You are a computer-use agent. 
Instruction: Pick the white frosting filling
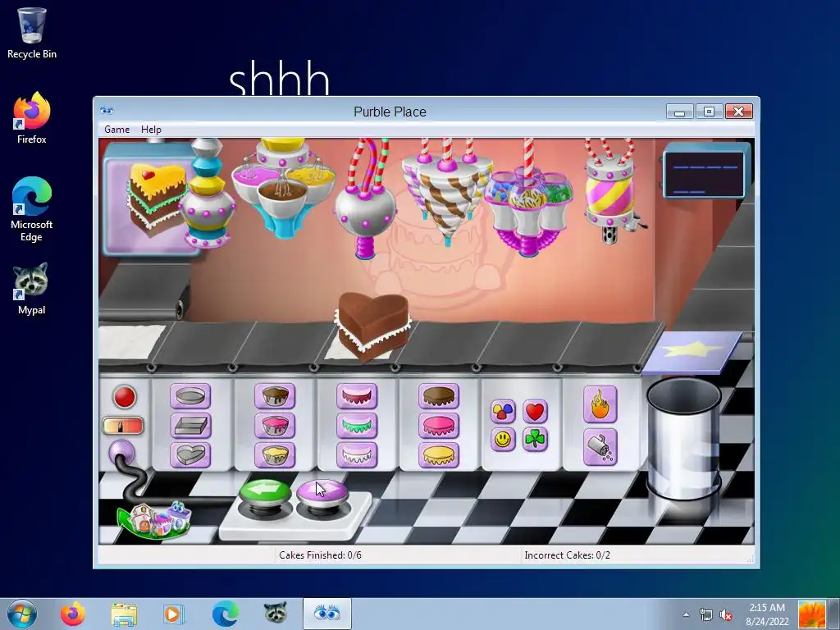pyautogui.click(x=357, y=455)
